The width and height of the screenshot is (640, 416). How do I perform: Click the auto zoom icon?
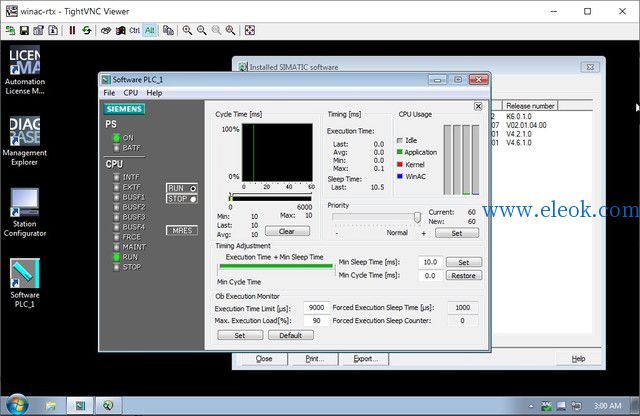coord(231,30)
